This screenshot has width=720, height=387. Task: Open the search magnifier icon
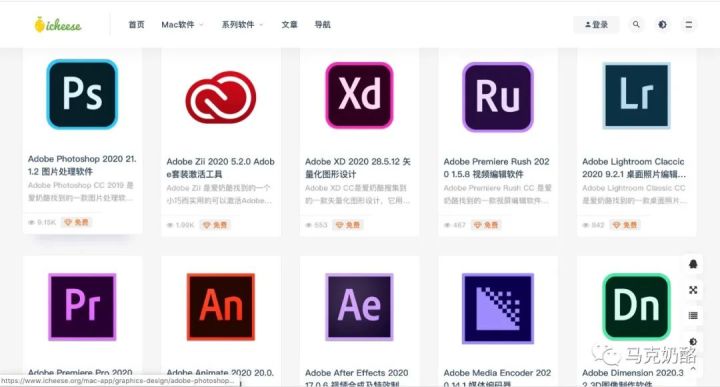(x=636, y=24)
